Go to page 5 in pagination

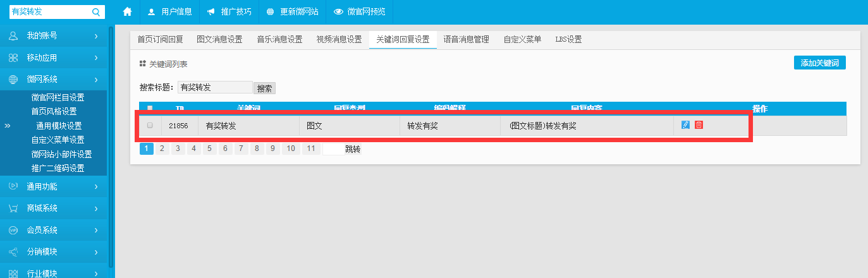pos(210,149)
